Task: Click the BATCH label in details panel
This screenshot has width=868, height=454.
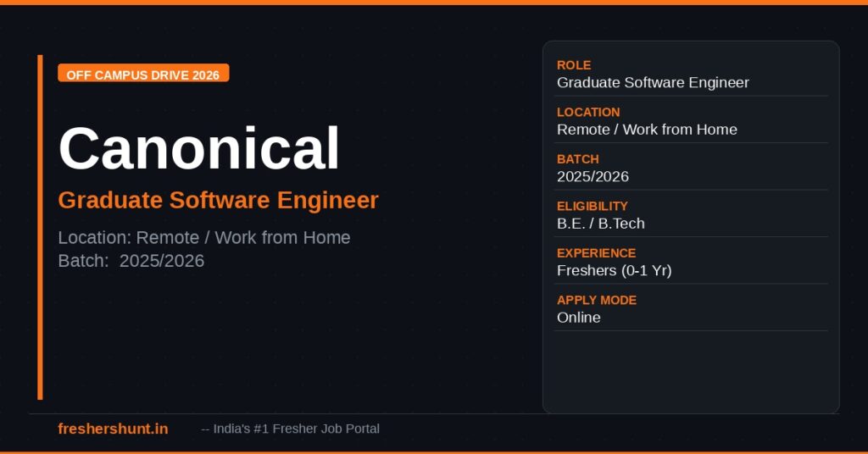Action: pos(578,159)
